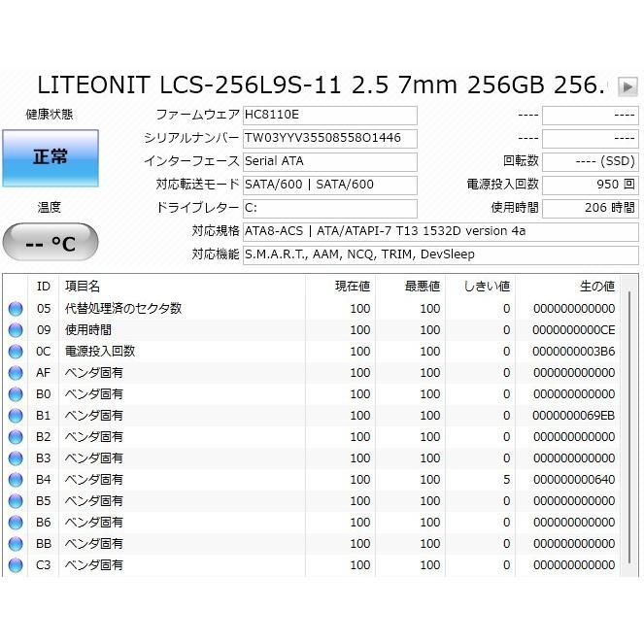Click the ベンダ固有 name in row C3

click(94, 565)
